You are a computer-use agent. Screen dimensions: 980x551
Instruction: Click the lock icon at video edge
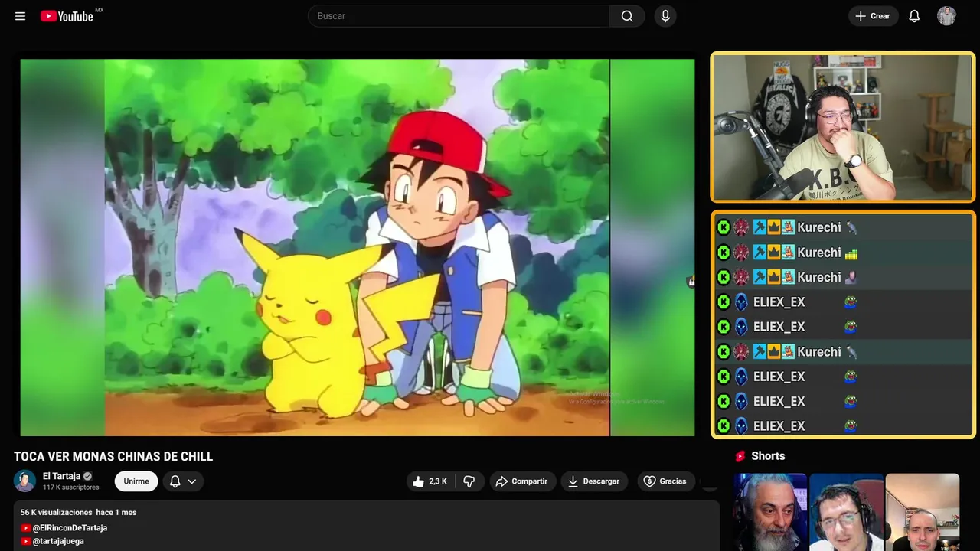(691, 282)
